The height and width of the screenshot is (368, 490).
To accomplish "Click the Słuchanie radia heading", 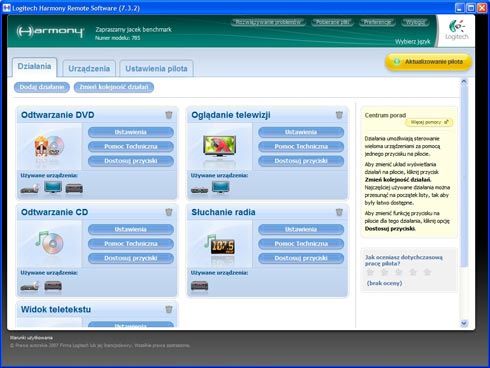I will click(223, 212).
